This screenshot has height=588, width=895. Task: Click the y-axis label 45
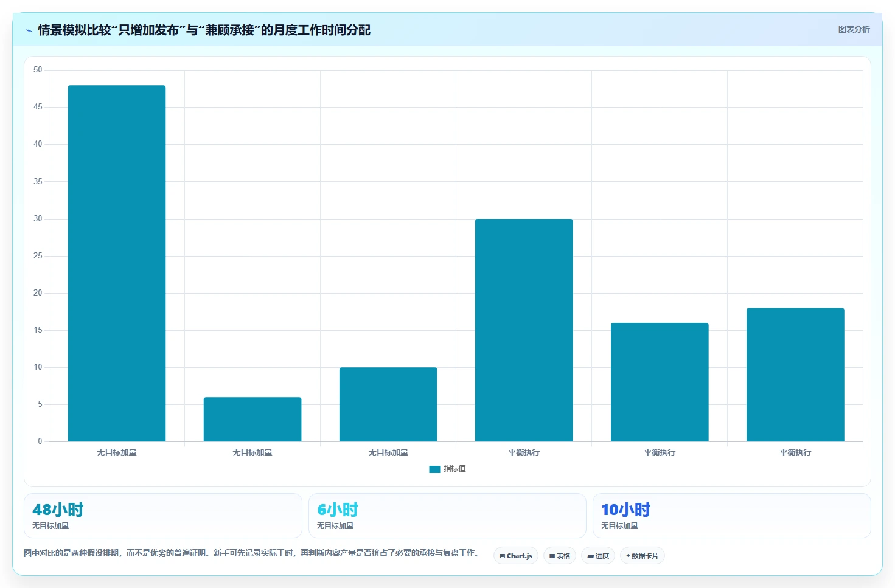[x=38, y=107]
